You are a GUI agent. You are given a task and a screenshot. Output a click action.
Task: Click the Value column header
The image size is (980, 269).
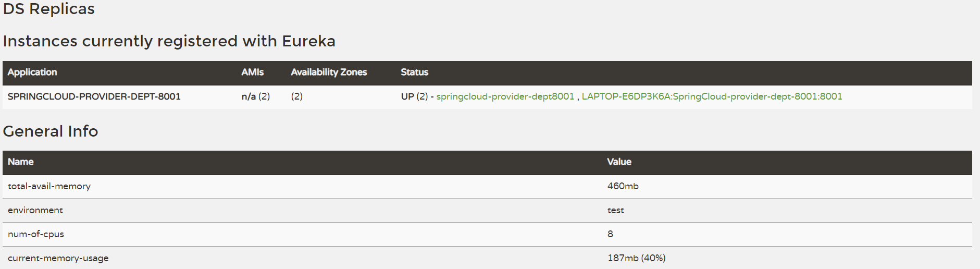coord(619,162)
